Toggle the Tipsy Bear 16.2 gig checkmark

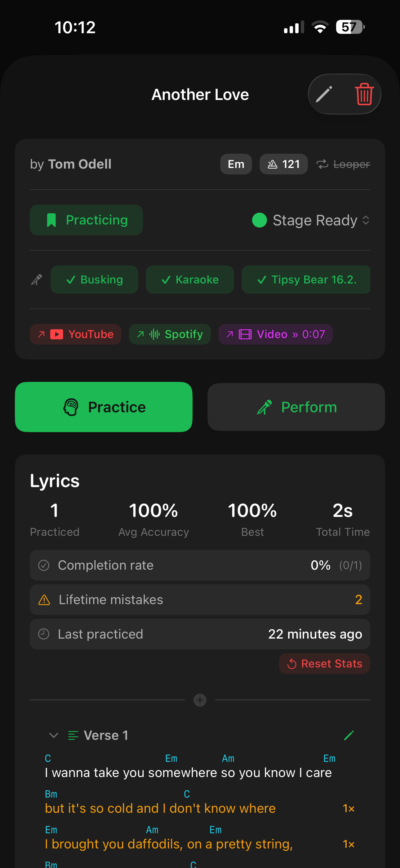coord(306,279)
